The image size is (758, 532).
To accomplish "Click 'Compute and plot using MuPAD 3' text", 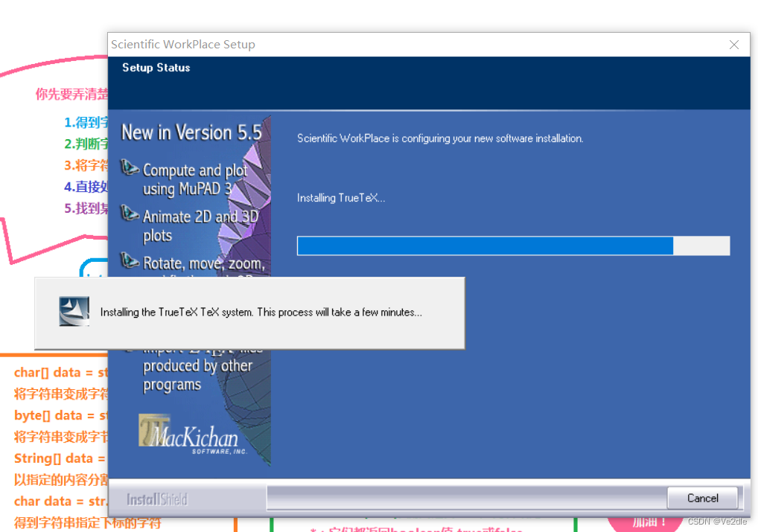I will (x=195, y=179).
